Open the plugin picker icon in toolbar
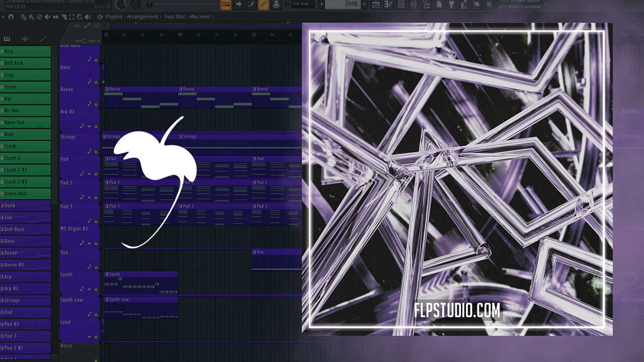Screen dimensions: 644x362 pos(451,5)
